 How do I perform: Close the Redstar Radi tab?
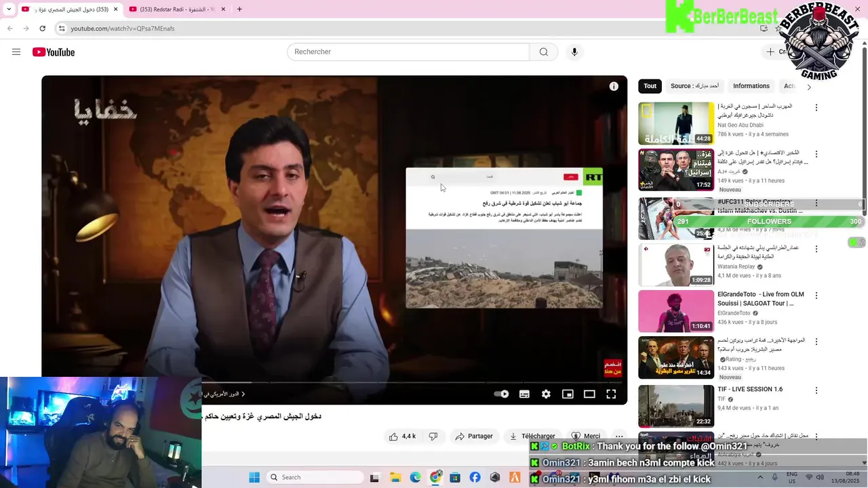point(223,9)
